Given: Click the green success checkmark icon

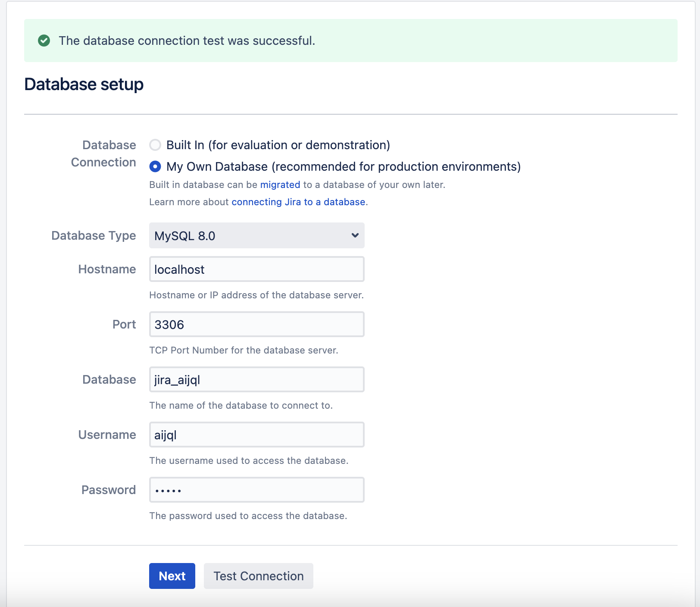Looking at the screenshot, I should point(44,41).
